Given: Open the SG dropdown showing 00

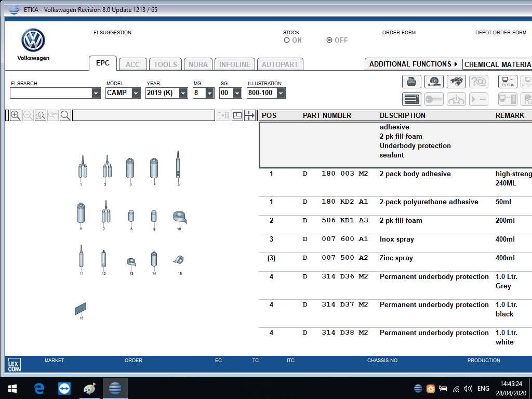Looking at the screenshot, I should 237,93.
